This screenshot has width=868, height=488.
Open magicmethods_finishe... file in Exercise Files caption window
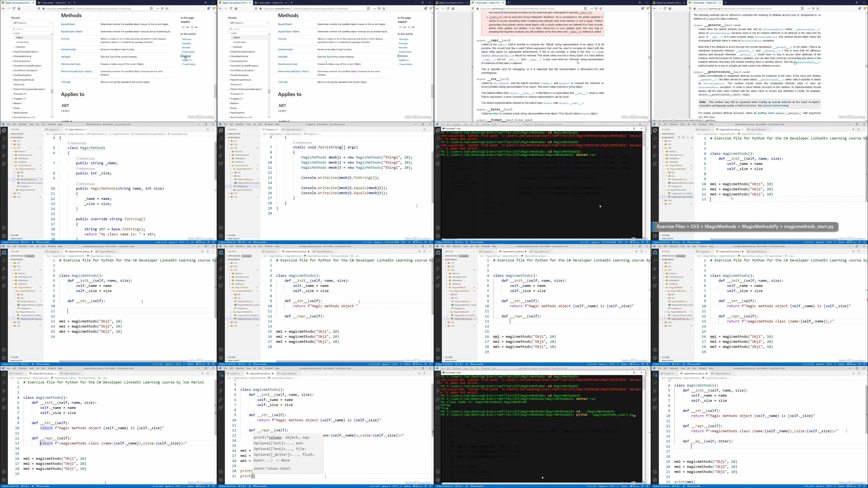pyautogui.click(x=681, y=193)
